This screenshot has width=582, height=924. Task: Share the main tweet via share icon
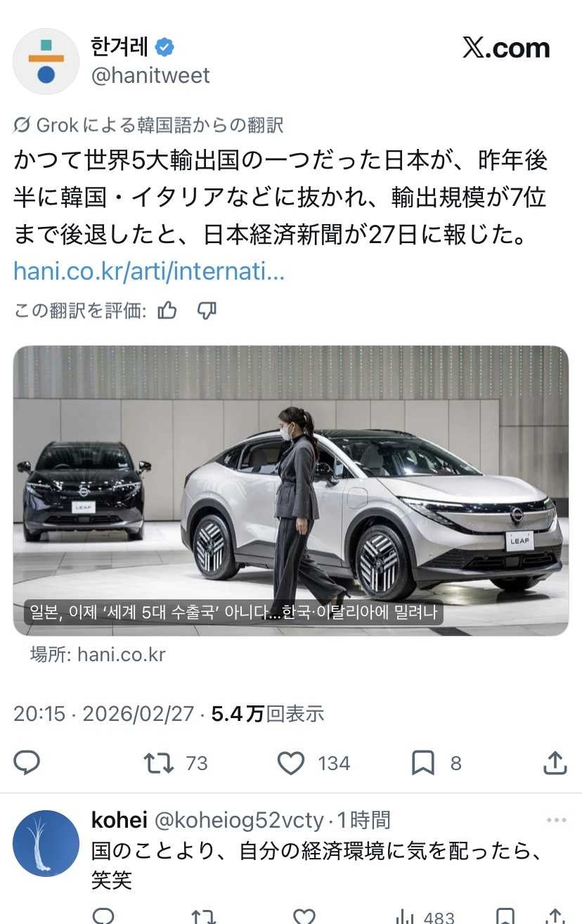[555, 763]
